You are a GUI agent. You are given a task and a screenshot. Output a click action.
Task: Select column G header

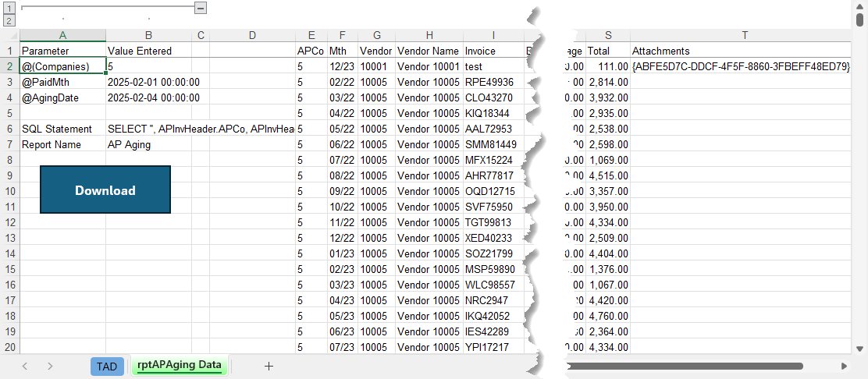376,35
